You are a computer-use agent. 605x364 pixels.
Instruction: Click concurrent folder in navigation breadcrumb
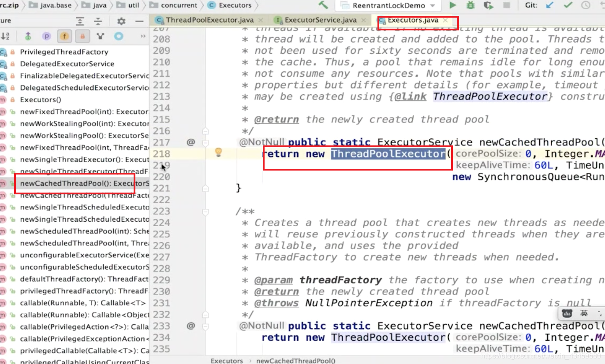[173, 5]
